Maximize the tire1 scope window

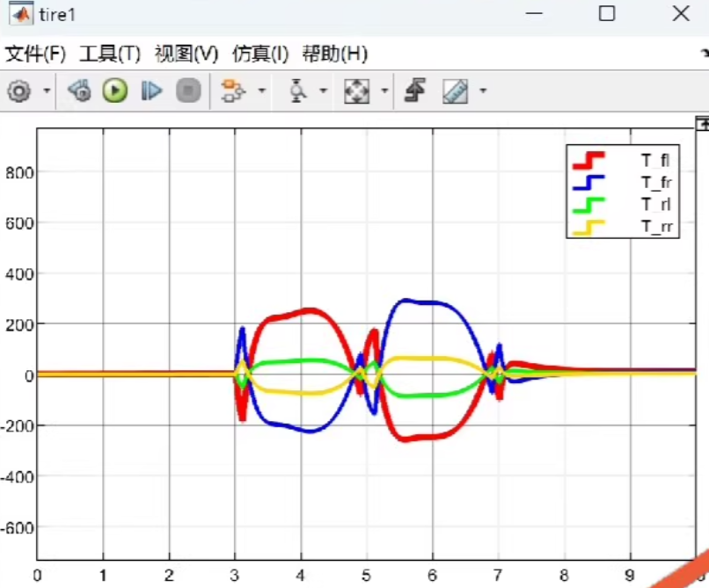[x=607, y=13]
